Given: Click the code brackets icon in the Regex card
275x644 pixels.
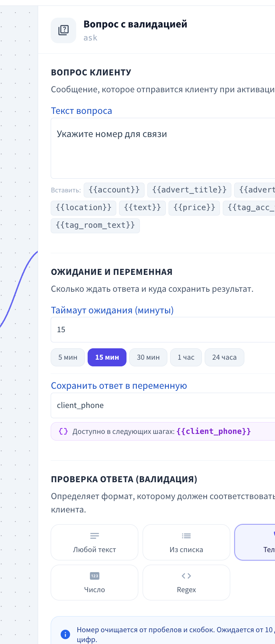Looking at the screenshot, I should pyautogui.click(x=186, y=576).
